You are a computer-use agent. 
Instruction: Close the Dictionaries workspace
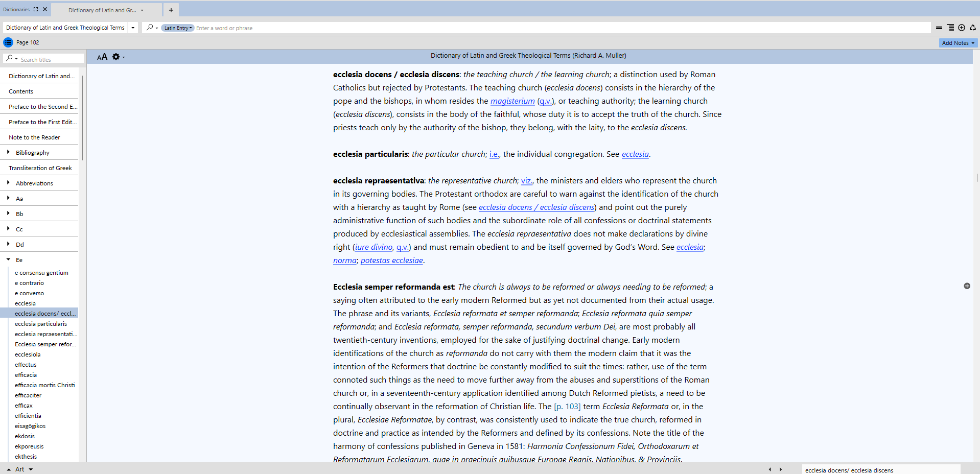coord(45,9)
